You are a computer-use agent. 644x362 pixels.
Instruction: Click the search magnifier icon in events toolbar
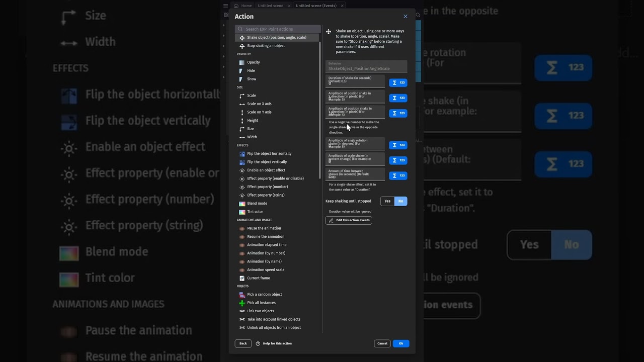tap(418, 15)
